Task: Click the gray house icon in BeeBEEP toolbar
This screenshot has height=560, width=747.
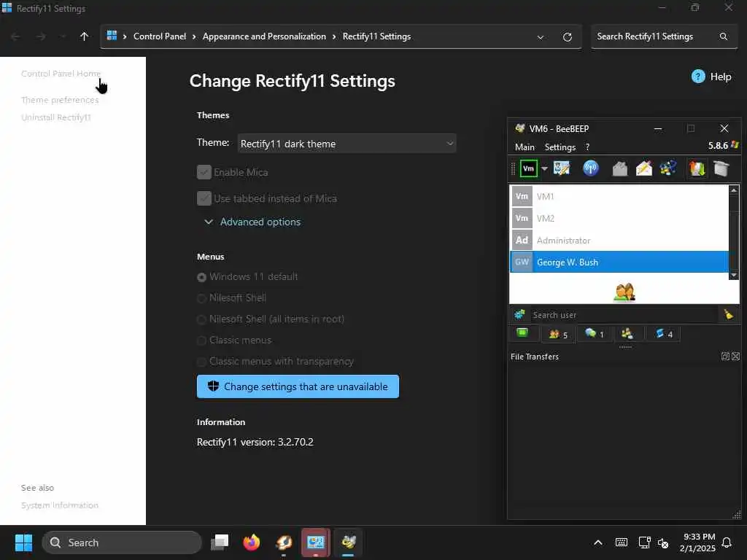Action: click(x=620, y=168)
